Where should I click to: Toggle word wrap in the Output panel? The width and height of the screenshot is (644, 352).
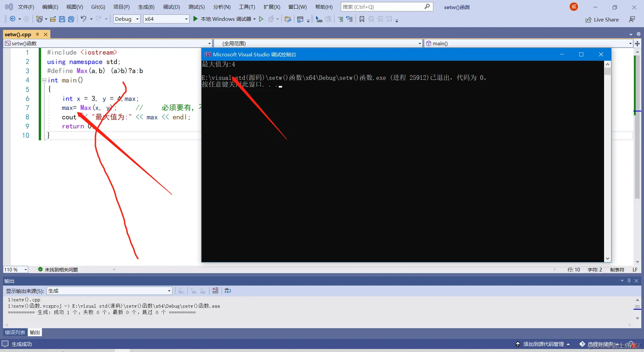point(228,291)
